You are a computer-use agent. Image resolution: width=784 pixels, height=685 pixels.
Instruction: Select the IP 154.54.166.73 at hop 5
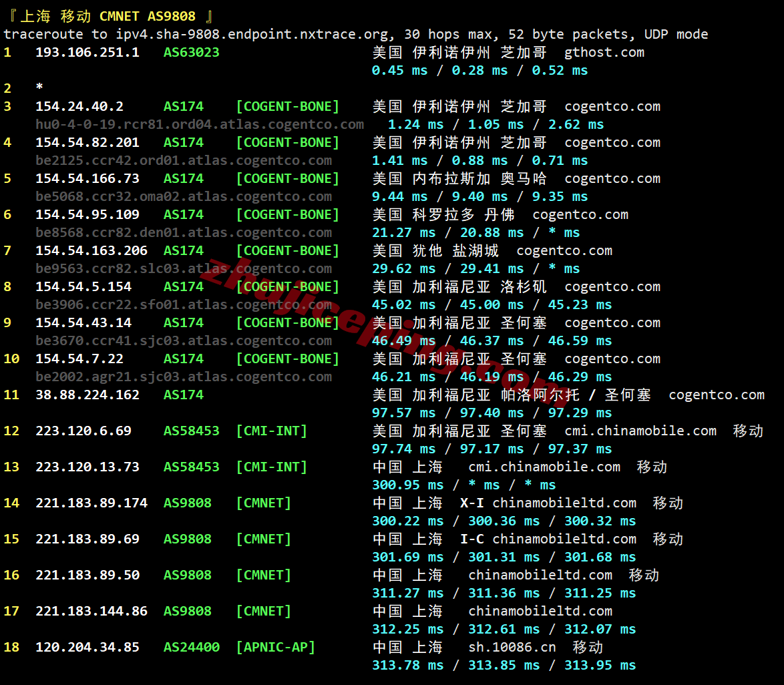pyautogui.click(x=89, y=178)
